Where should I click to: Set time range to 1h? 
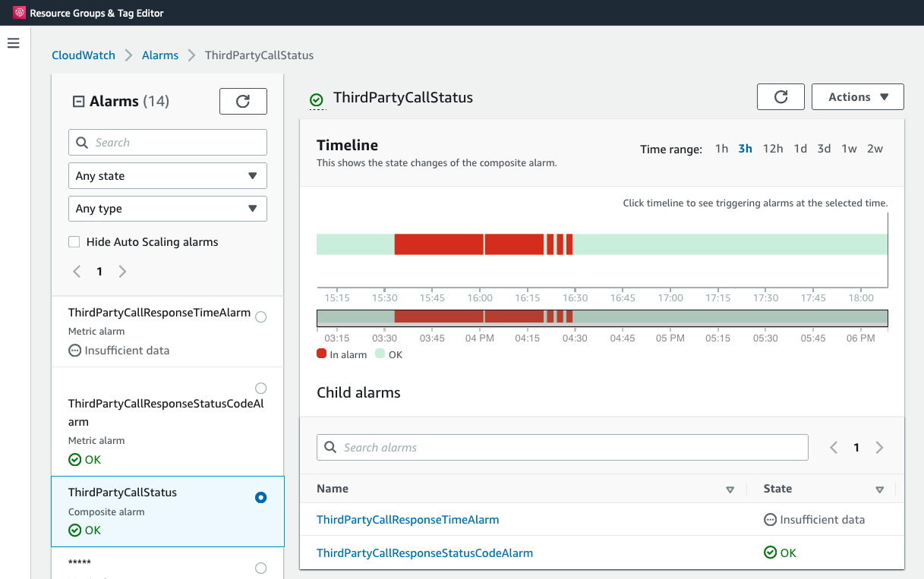pyautogui.click(x=721, y=149)
